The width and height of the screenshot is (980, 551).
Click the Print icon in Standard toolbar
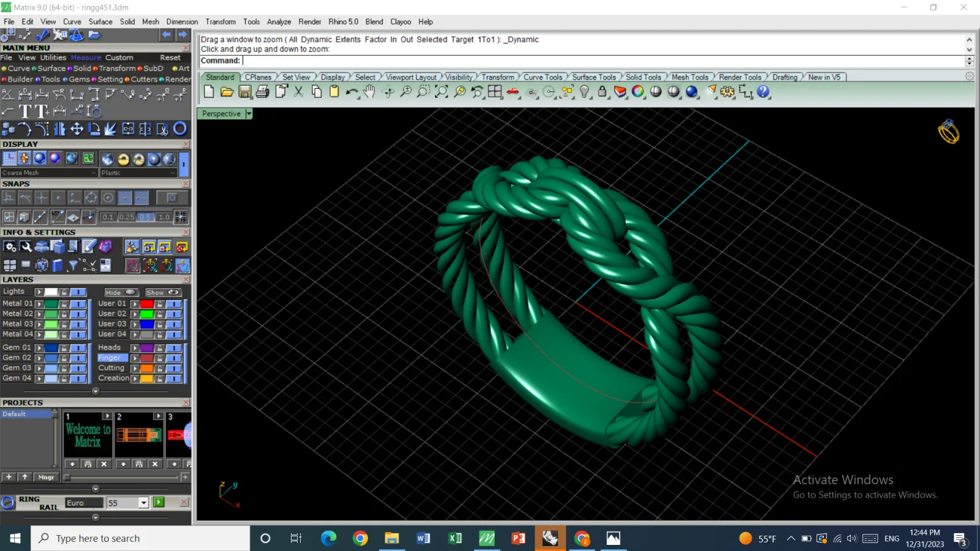[263, 92]
